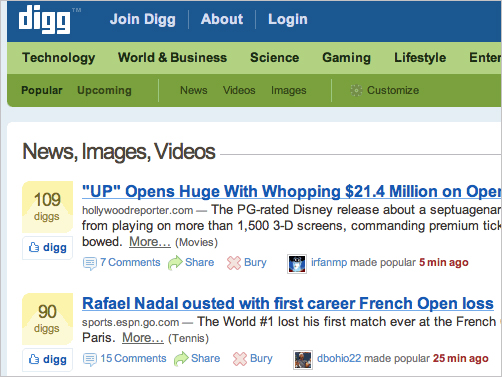This screenshot has width=502, height=377.
Task: Open the Customize text link
Action: click(393, 90)
